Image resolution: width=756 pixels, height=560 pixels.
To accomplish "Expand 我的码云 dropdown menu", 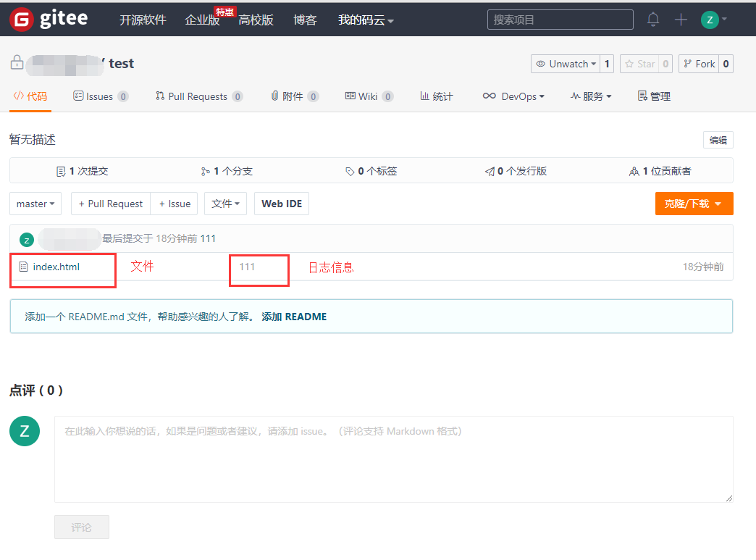I will tap(366, 20).
